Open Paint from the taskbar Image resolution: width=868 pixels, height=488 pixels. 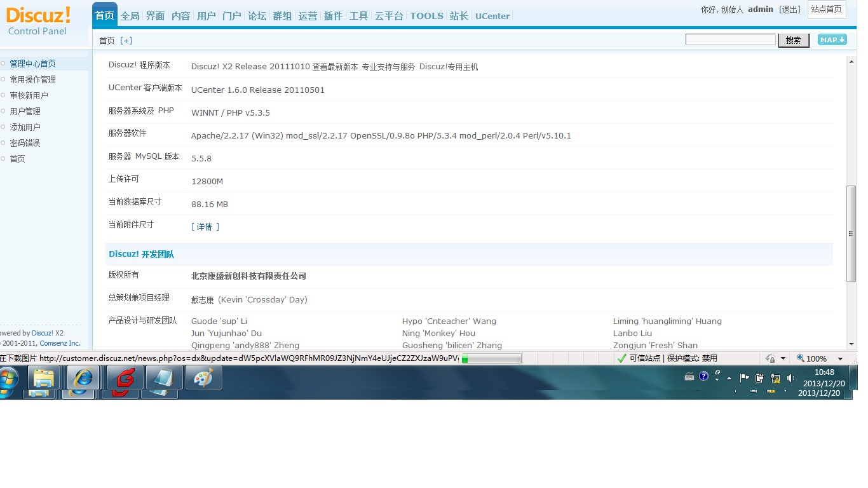point(204,378)
